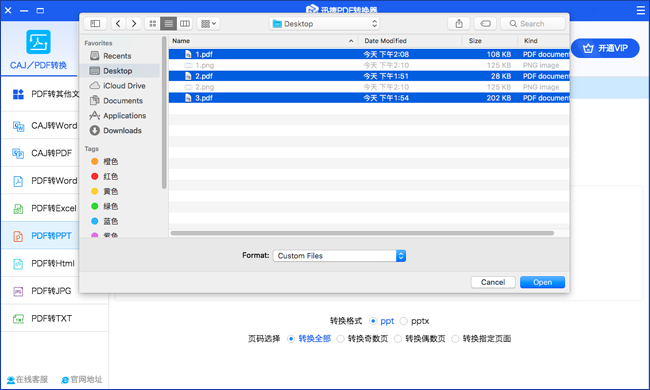Sort by Date Modified column header
The image size is (650, 390).
410,41
